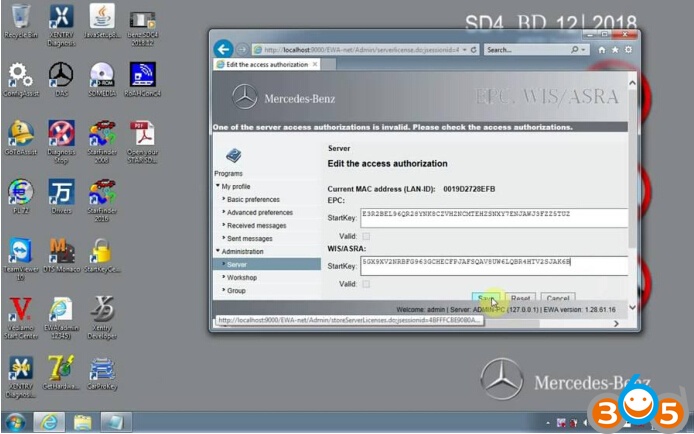Select the JavaSetup desktop icon
This screenshot has height=434, width=694.
[x=102, y=21]
